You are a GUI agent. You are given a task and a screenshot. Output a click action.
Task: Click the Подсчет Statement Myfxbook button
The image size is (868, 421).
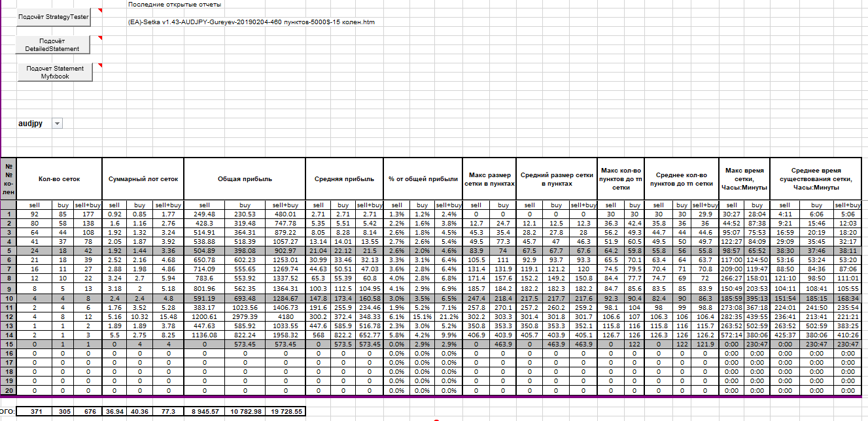[55, 72]
